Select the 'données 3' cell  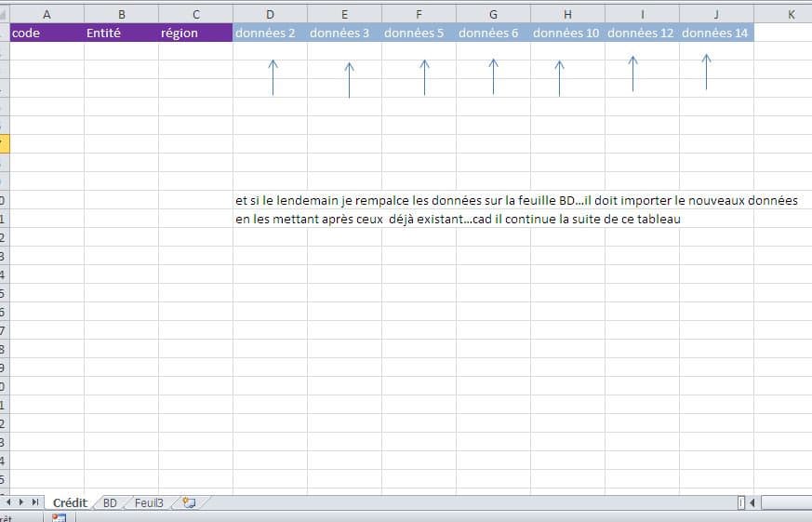coord(344,33)
